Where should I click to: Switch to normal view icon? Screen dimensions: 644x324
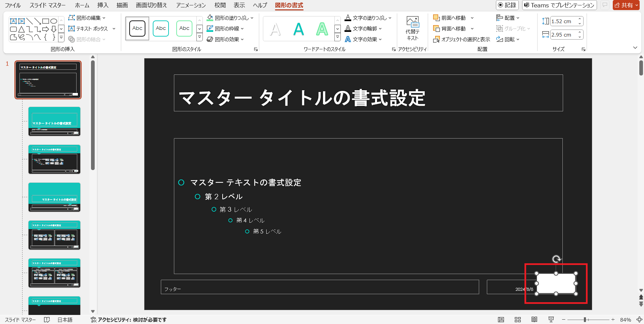point(501,320)
